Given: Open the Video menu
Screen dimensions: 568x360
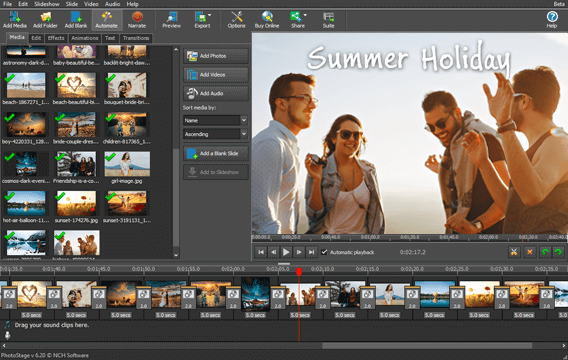Looking at the screenshot, I should point(91,4).
